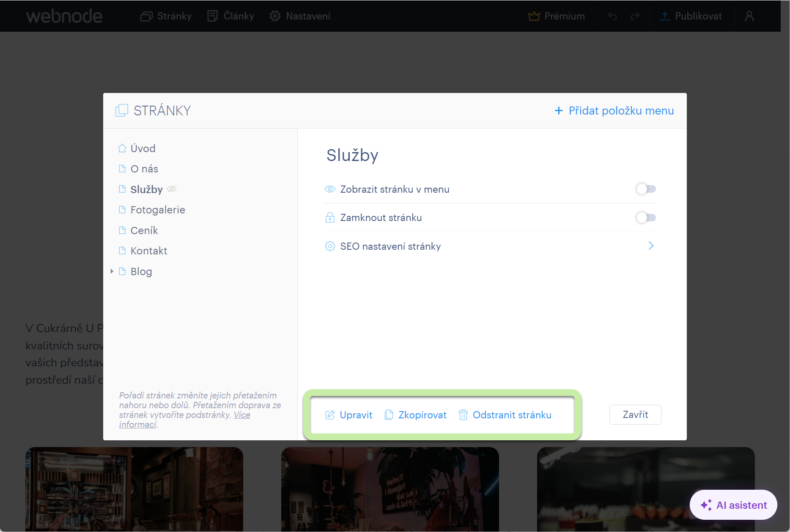Click the trash icon for Odstranit stránku
The width and height of the screenshot is (790, 532).
click(463, 415)
